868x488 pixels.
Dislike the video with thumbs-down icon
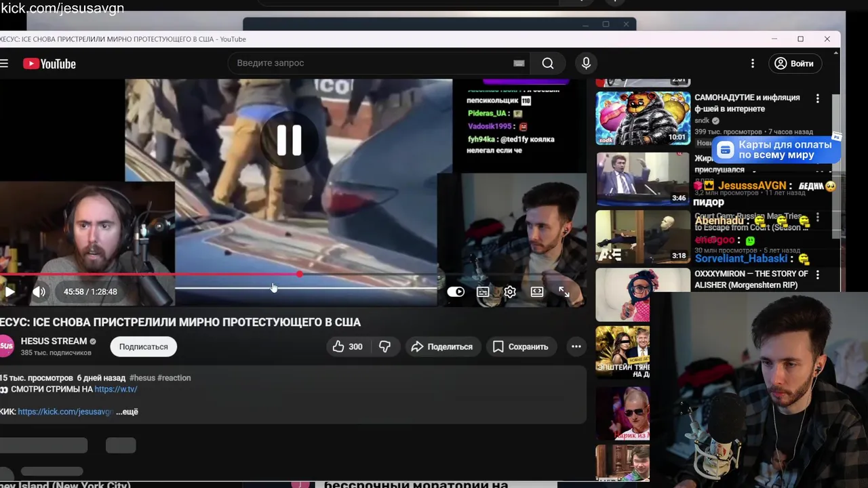[x=385, y=346]
